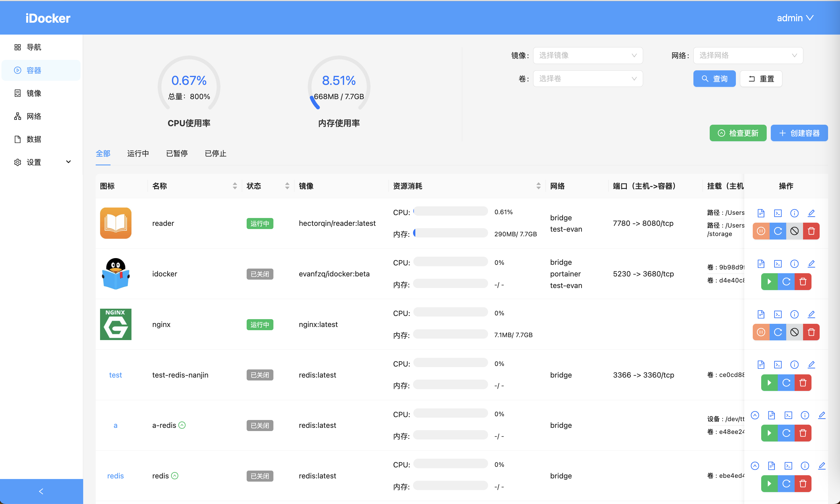Open terminal icon for reader container
Image resolution: width=840 pixels, height=504 pixels.
[x=777, y=213]
